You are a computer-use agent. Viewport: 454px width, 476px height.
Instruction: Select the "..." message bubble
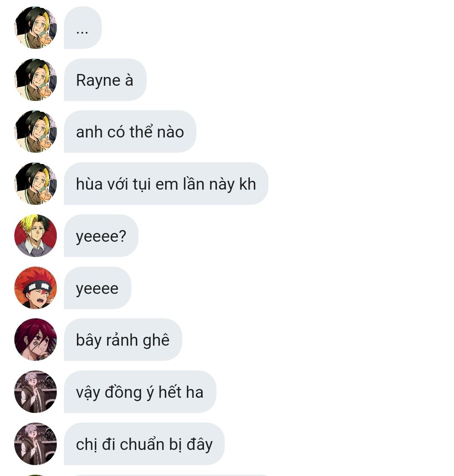pos(82,28)
